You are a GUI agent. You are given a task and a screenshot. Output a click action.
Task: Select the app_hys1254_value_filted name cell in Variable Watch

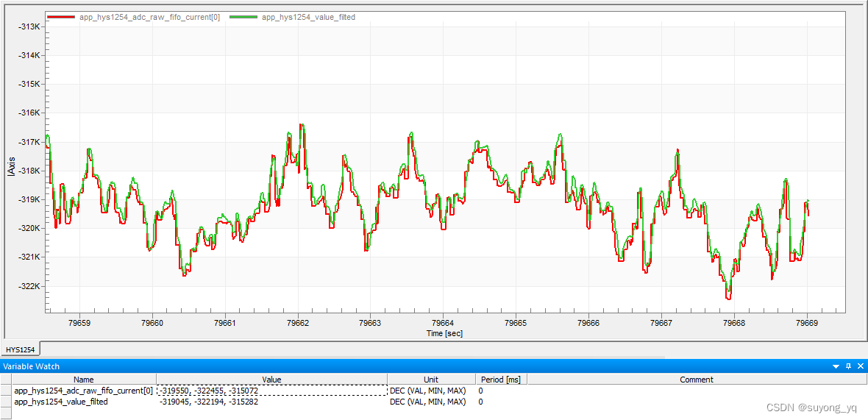click(x=84, y=402)
